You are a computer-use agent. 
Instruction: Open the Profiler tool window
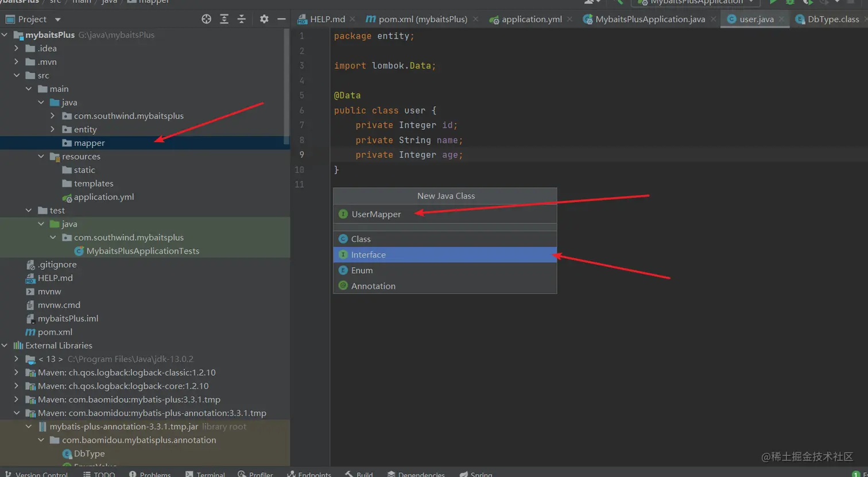pos(255,474)
